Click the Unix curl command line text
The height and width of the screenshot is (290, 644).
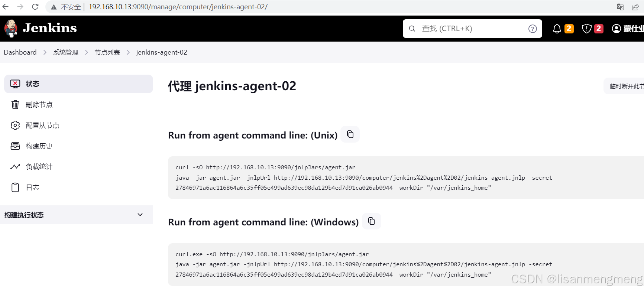[x=265, y=167]
